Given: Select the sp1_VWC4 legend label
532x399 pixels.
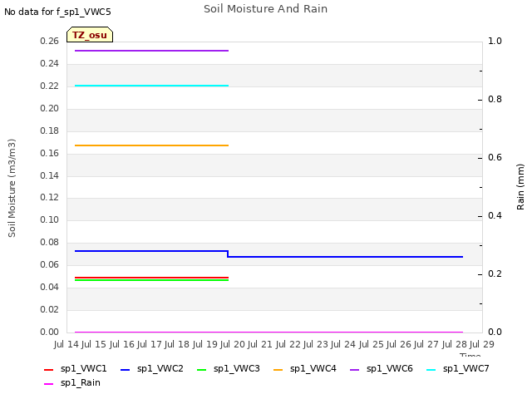Looking at the screenshot, I should pyautogui.click(x=313, y=368).
